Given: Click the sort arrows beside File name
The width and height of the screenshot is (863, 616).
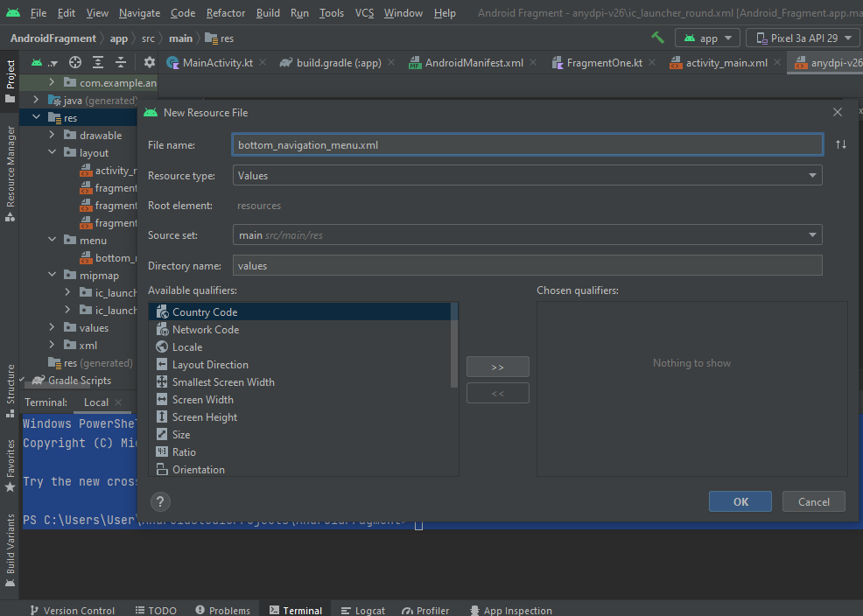Looking at the screenshot, I should coord(840,144).
